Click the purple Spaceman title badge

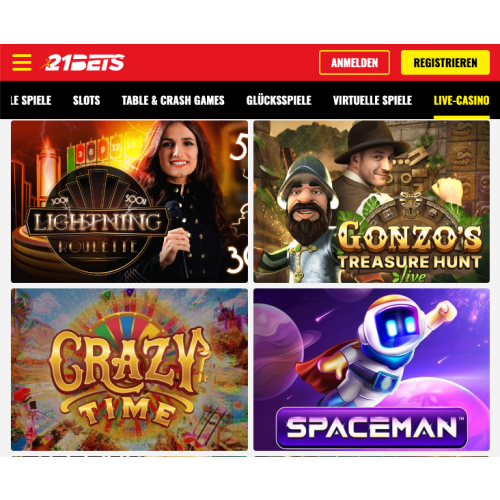click(x=371, y=428)
